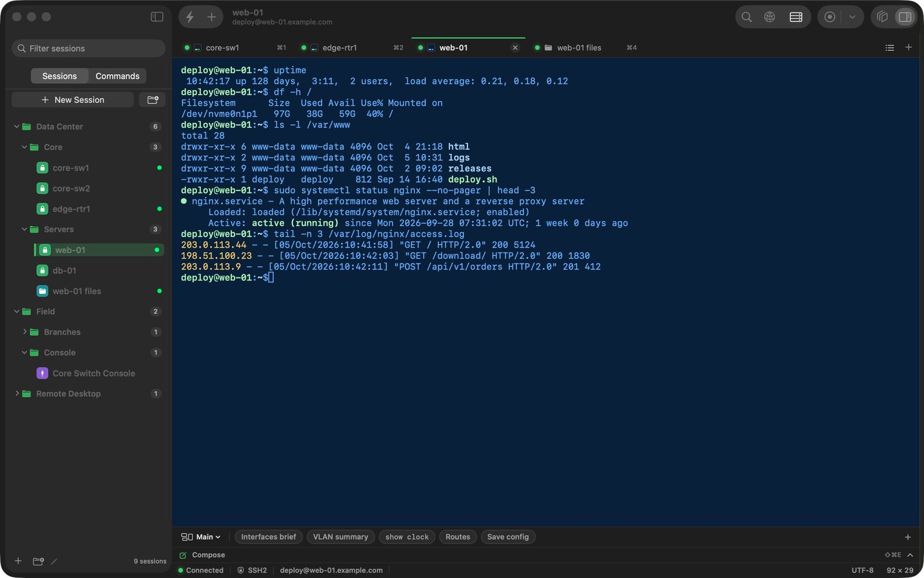Click the 92 × 29 terminal size indicator
The image size is (924, 578).
click(x=900, y=570)
